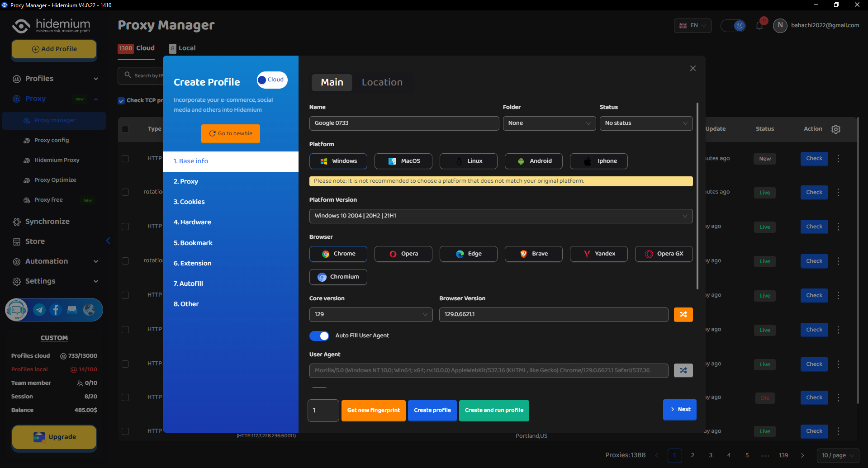Click the table column settings gear icon
The width and height of the screenshot is (868, 468).
pos(836,129)
